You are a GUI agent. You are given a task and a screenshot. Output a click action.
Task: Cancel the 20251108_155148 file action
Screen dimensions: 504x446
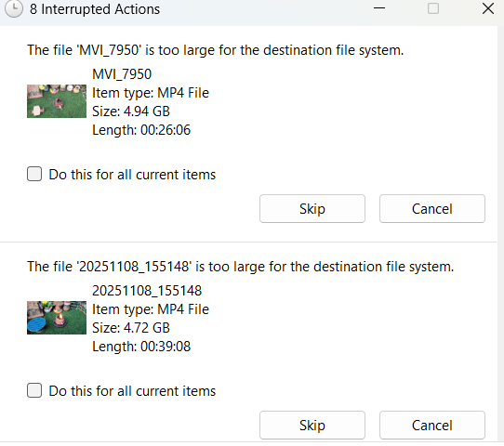pyautogui.click(x=432, y=426)
